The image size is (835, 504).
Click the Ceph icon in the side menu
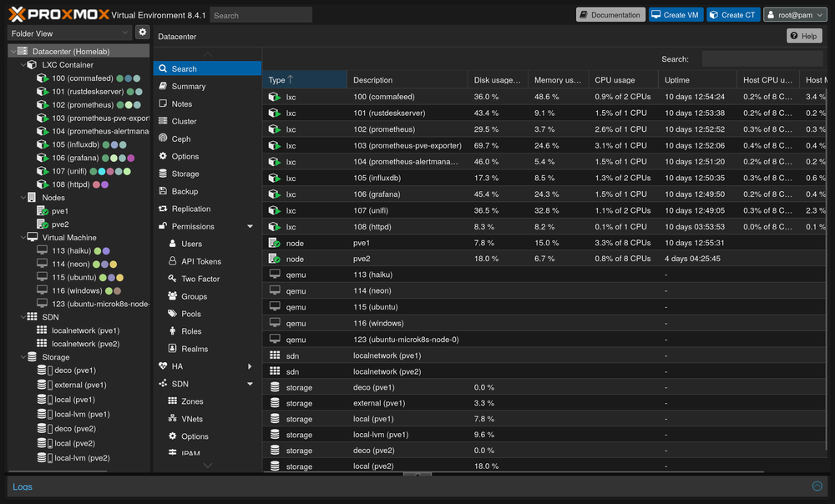(x=163, y=139)
